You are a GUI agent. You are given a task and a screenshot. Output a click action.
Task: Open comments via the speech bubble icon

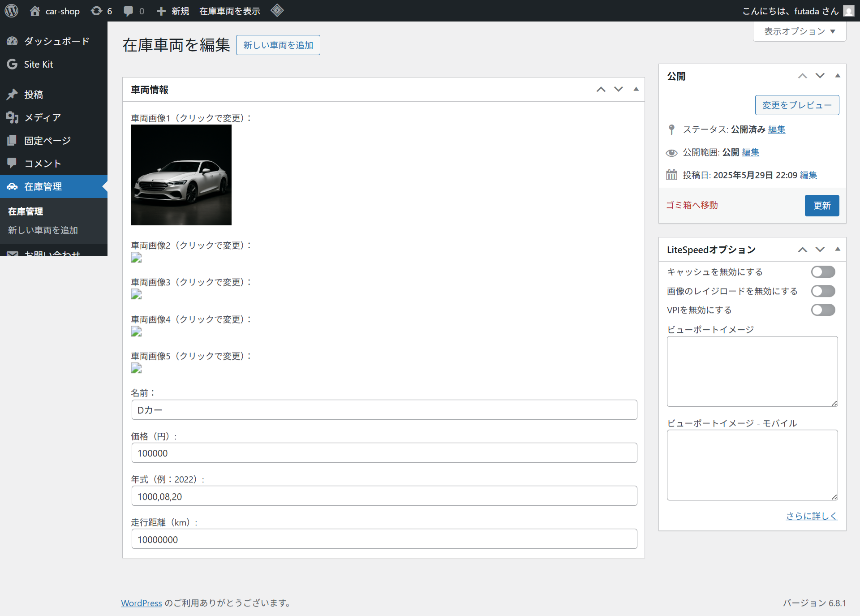[x=133, y=11]
